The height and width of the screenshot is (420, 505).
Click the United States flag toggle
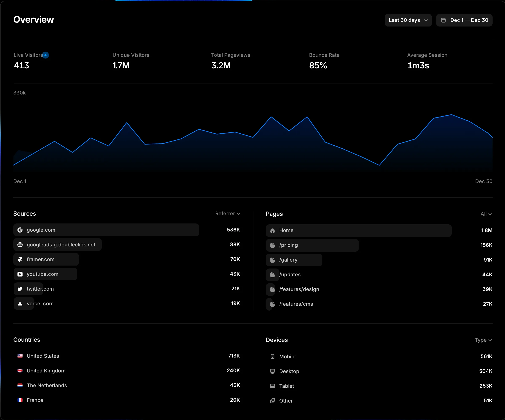20,356
